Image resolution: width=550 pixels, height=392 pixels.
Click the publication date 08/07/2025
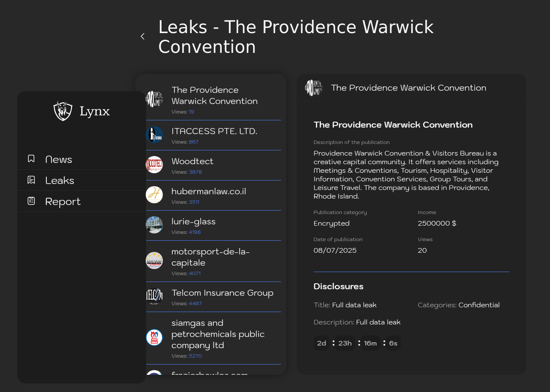click(335, 251)
